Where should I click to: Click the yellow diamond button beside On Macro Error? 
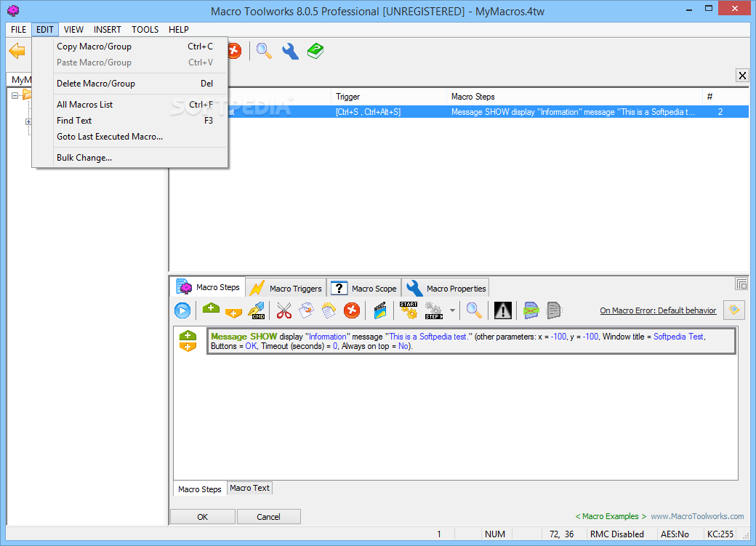(x=733, y=310)
